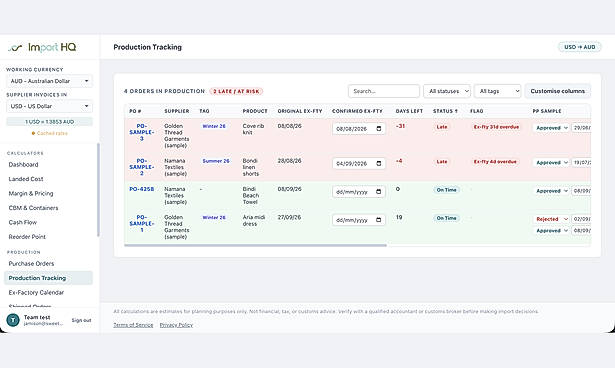
Task: Click the Original Ex-Fty column header
Action: (300, 111)
